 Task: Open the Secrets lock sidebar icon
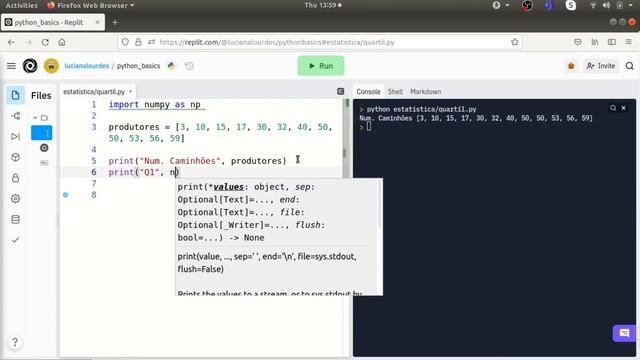[16, 178]
